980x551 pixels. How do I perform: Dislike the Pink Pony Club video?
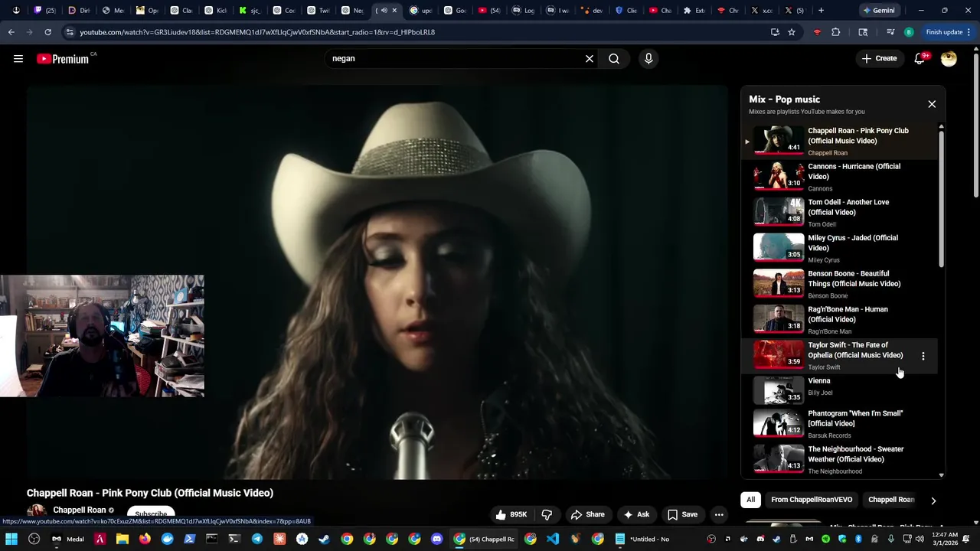(x=547, y=515)
